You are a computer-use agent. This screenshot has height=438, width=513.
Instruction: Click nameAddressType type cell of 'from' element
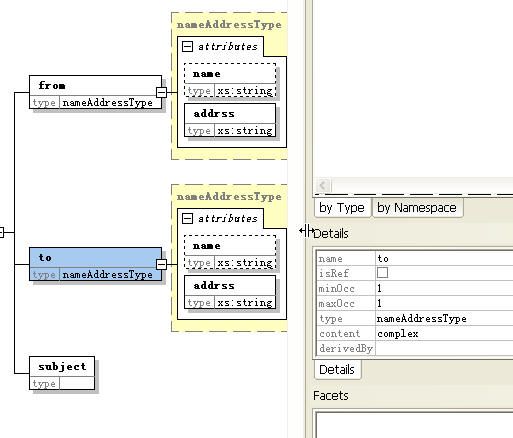pos(110,102)
